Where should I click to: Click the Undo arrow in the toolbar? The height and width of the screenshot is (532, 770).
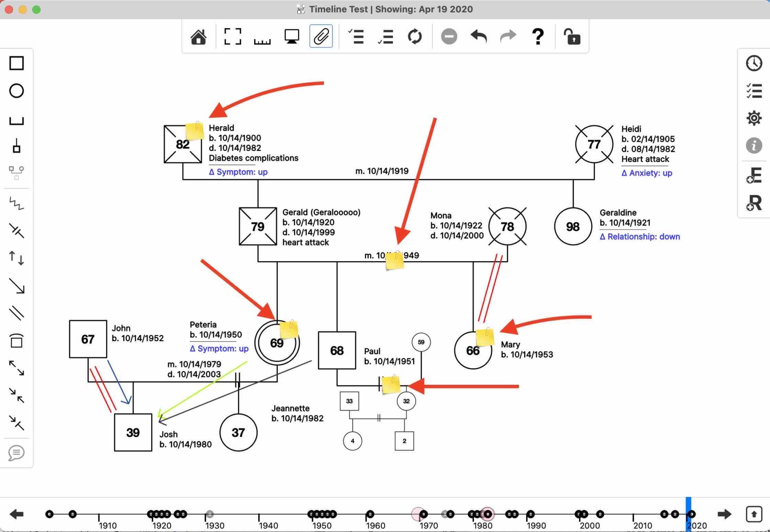(x=478, y=36)
